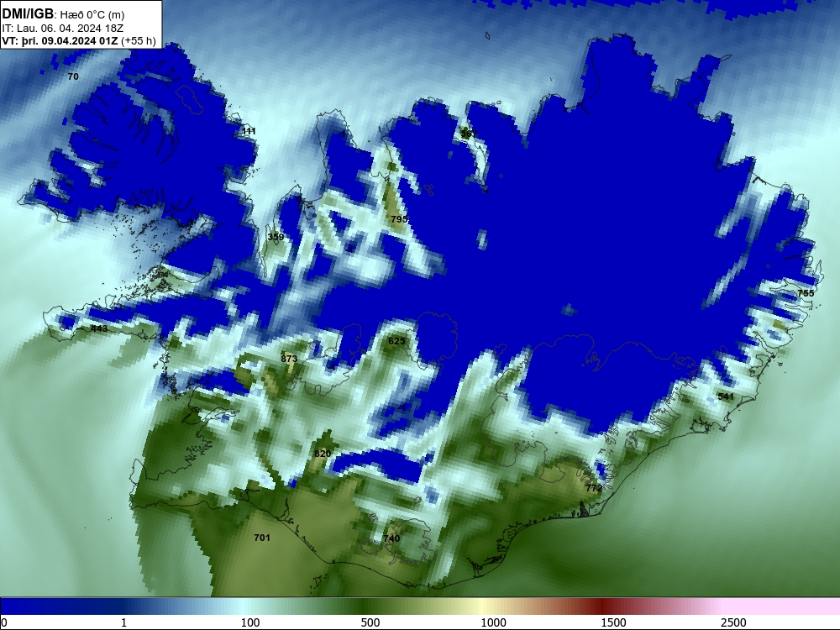Click the map value 795

tap(399, 219)
